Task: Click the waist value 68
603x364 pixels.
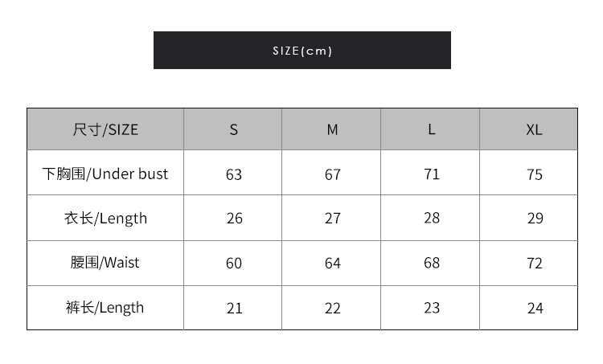Action: 432,264
